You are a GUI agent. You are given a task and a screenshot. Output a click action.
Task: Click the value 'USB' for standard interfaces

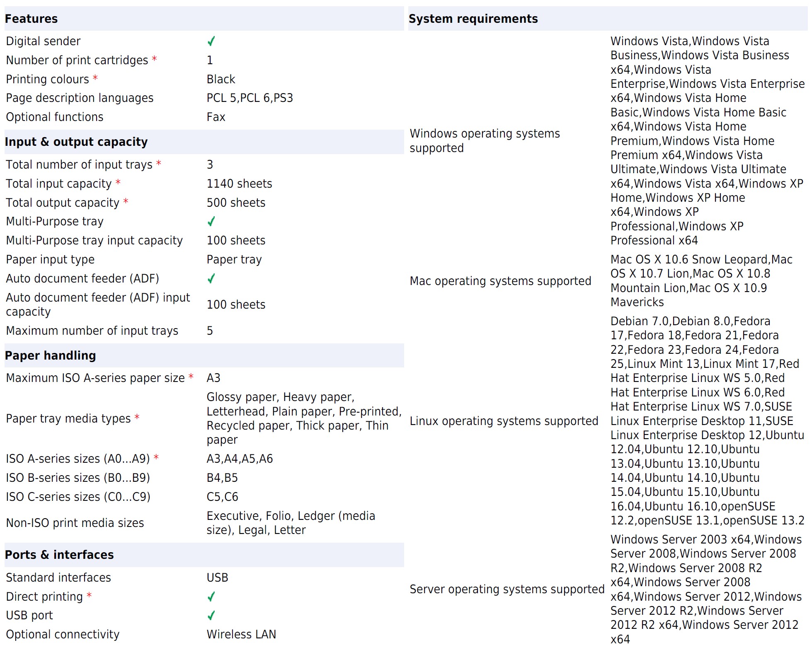tap(218, 577)
